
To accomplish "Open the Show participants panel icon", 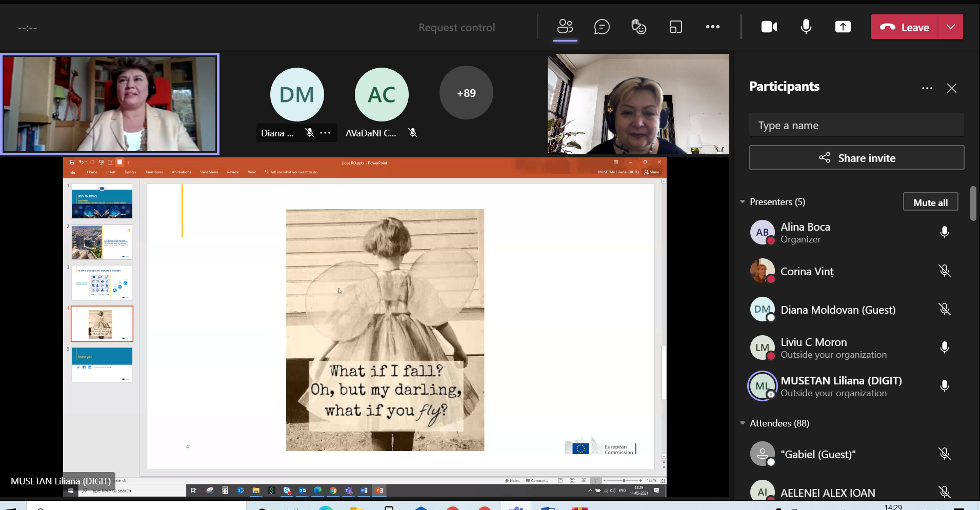I will (565, 27).
